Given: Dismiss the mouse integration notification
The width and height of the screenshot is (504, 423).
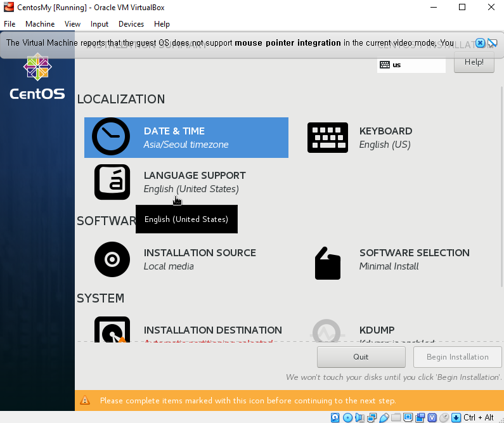Looking at the screenshot, I should 480,42.
